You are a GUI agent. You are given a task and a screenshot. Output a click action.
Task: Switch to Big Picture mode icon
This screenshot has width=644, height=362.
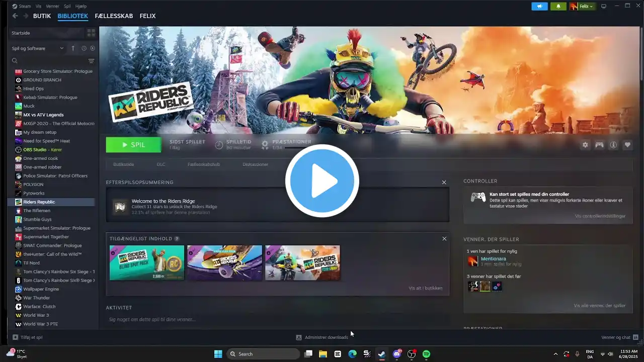click(604, 6)
